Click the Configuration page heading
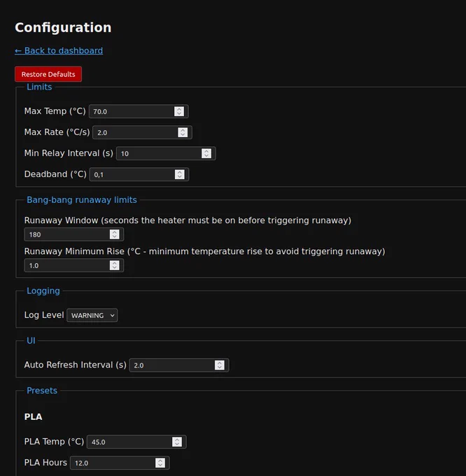Screen dimensions: 466x476 coord(63,27)
